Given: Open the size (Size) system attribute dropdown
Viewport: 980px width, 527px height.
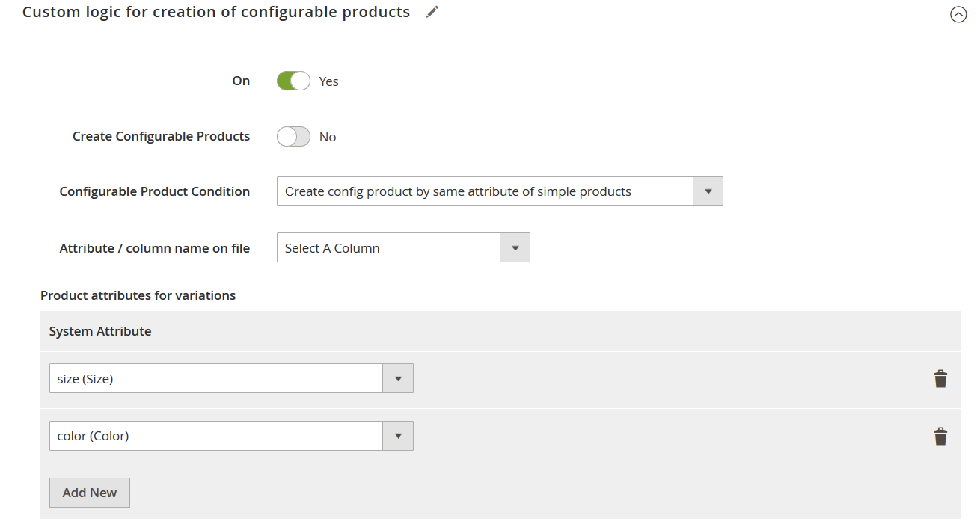Looking at the screenshot, I should (216, 379).
